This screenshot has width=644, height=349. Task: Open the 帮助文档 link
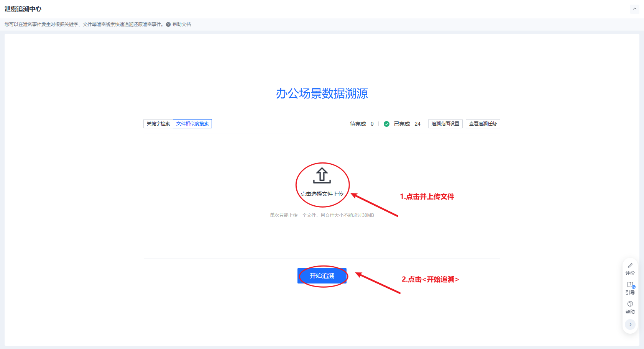182,25
